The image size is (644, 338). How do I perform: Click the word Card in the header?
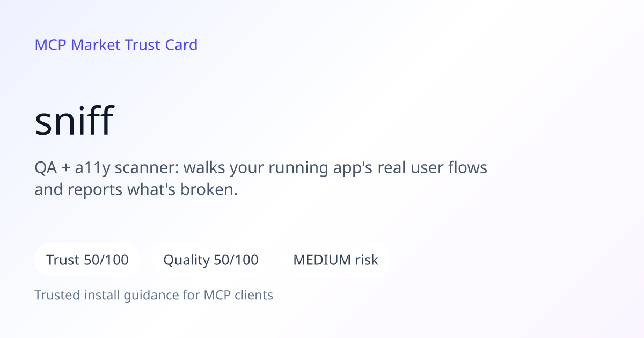click(181, 45)
